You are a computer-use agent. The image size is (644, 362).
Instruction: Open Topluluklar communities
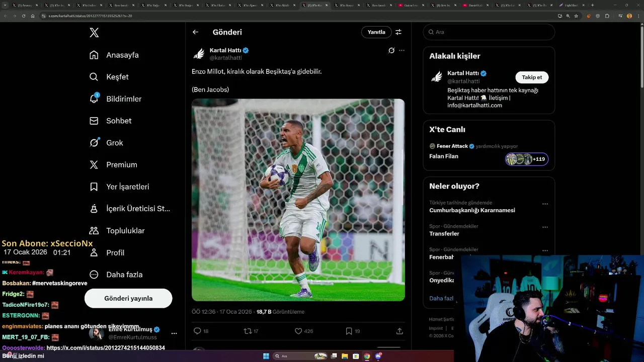[x=117, y=231]
